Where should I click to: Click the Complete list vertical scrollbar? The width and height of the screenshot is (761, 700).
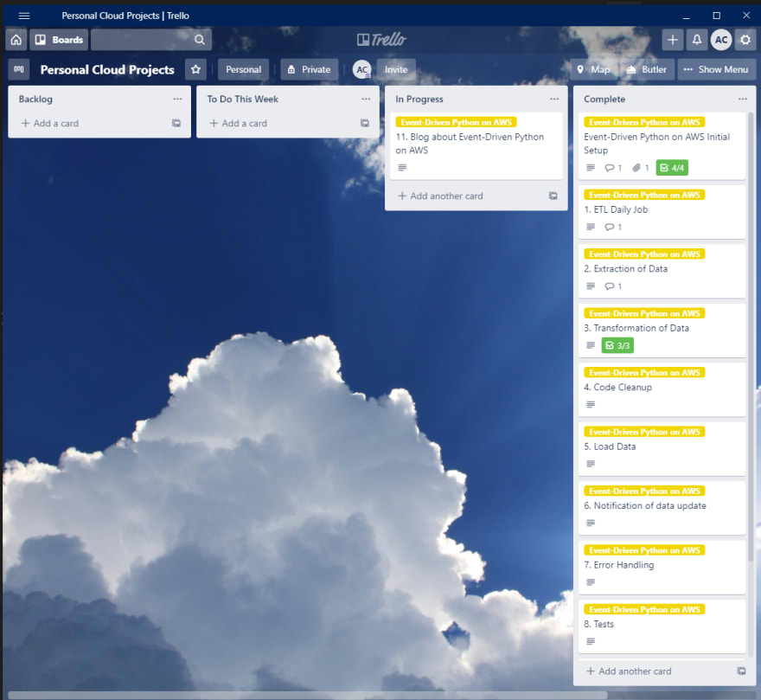[x=751, y=335]
